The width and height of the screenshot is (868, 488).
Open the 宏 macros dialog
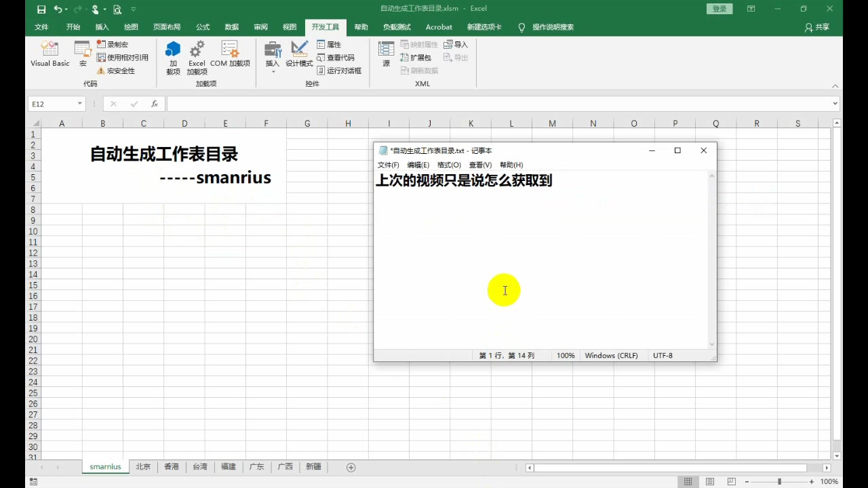click(83, 54)
